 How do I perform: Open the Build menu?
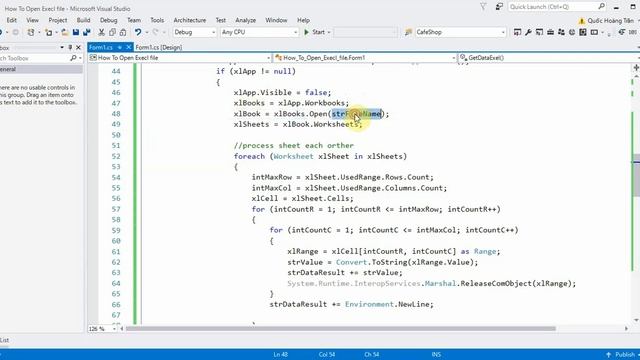83,20
